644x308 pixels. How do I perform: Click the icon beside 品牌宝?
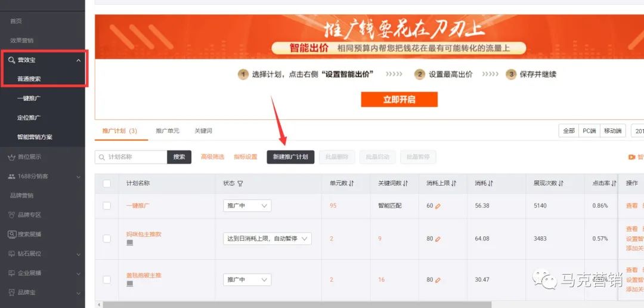pyautogui.click(x=11, y=292)
